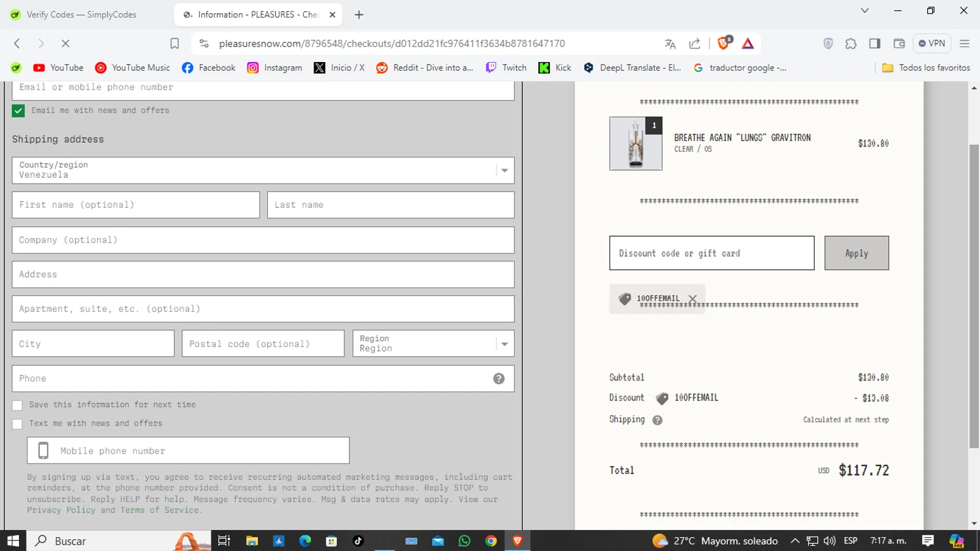Open the Terms of Service link
Screen dimensions: 980x551
point(159,510)
